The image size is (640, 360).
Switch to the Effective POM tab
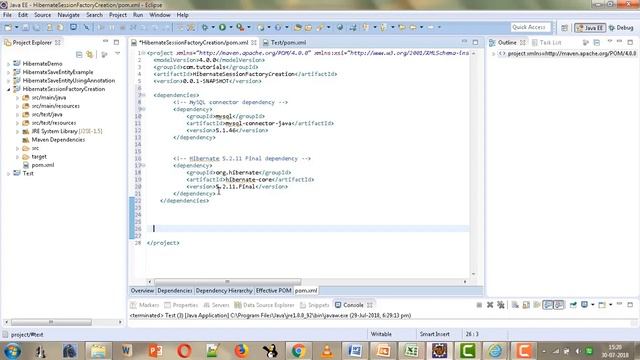[273, 291]
